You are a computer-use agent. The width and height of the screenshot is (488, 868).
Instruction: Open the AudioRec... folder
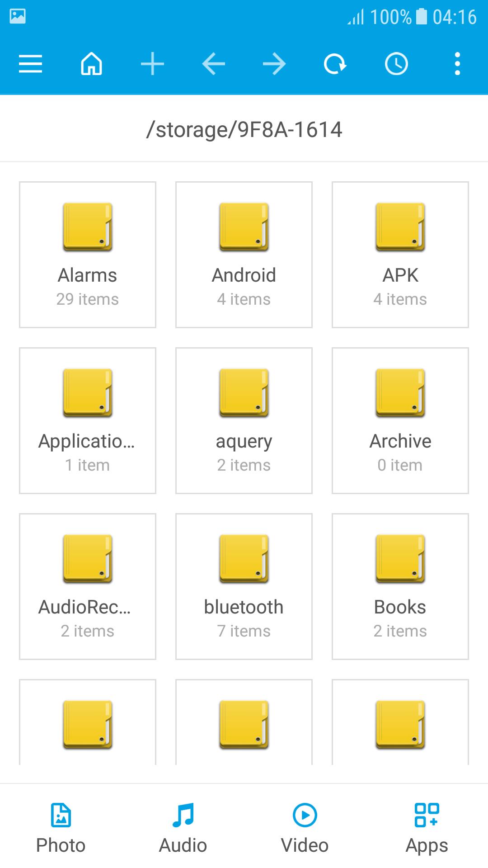[88, 586]
